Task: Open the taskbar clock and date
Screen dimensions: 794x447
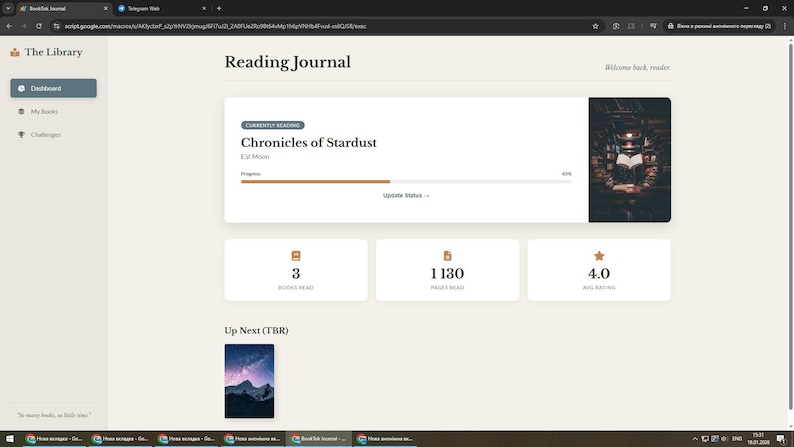Action: (758, 439)
